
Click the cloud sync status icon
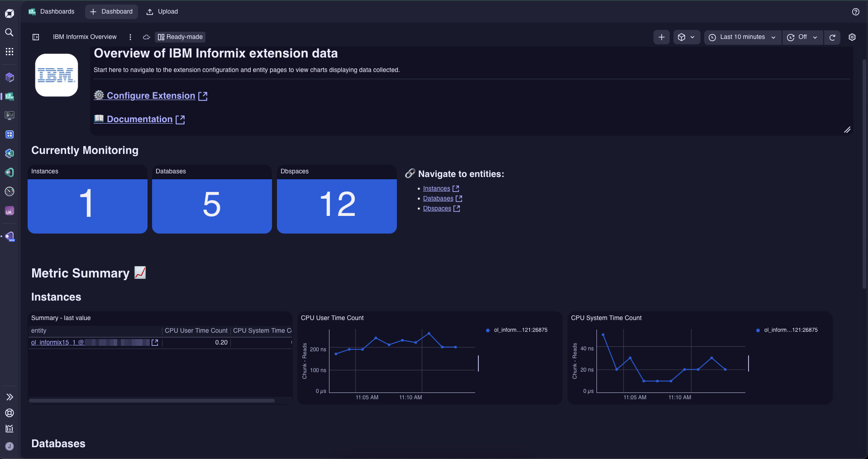pos(146,37)
